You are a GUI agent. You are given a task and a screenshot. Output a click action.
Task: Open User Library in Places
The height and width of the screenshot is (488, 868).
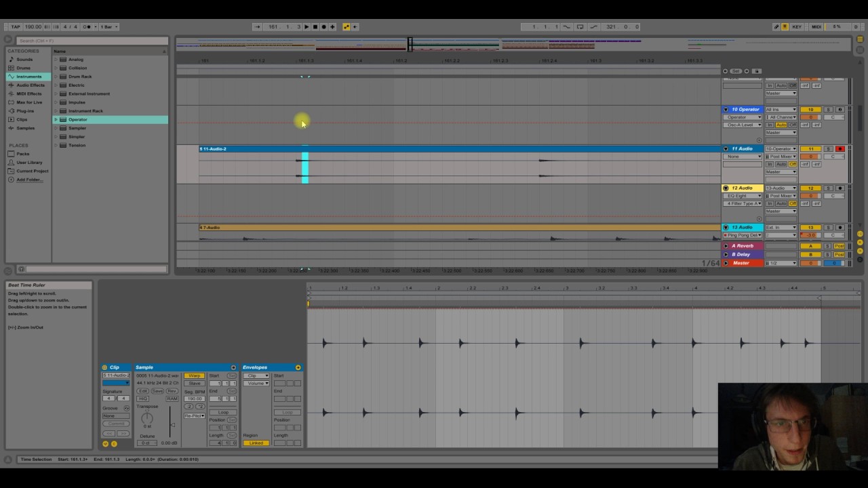29,163
